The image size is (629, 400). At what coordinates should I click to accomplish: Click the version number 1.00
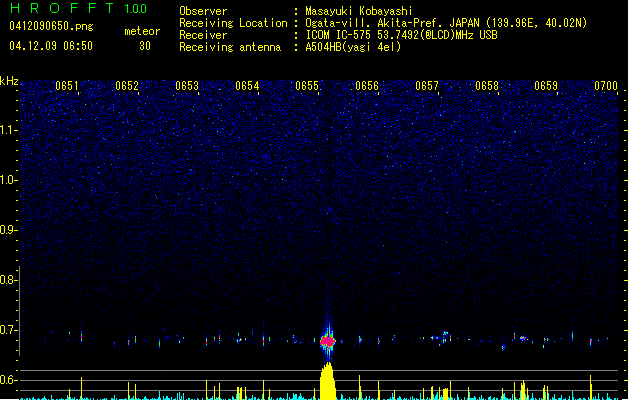click(135, 9)
